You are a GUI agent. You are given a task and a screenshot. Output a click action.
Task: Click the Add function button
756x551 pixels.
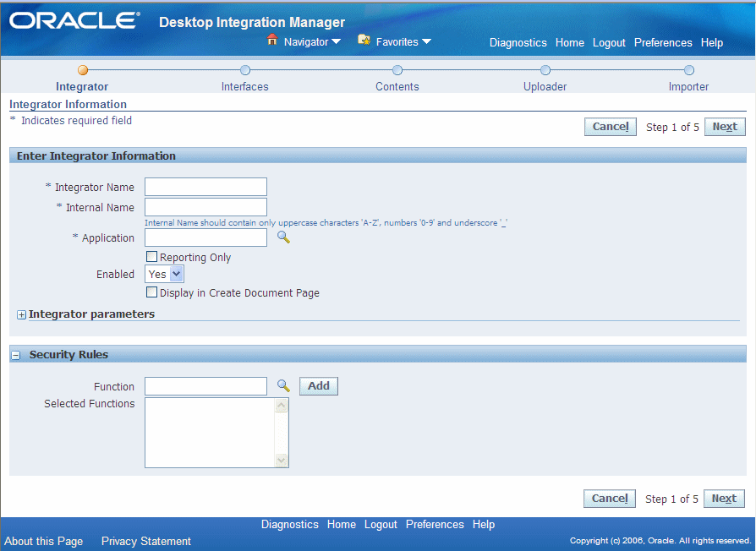click(x=319, y=386)
